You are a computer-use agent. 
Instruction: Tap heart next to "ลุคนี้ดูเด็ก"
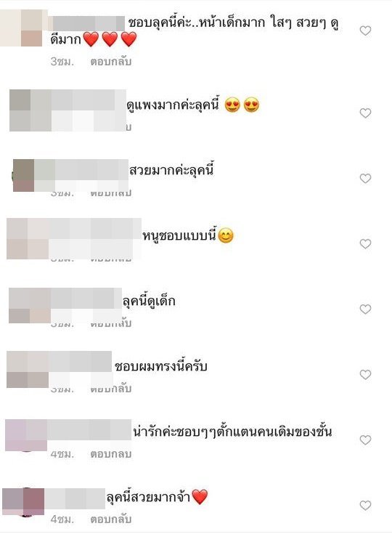(x=365, y=310)
